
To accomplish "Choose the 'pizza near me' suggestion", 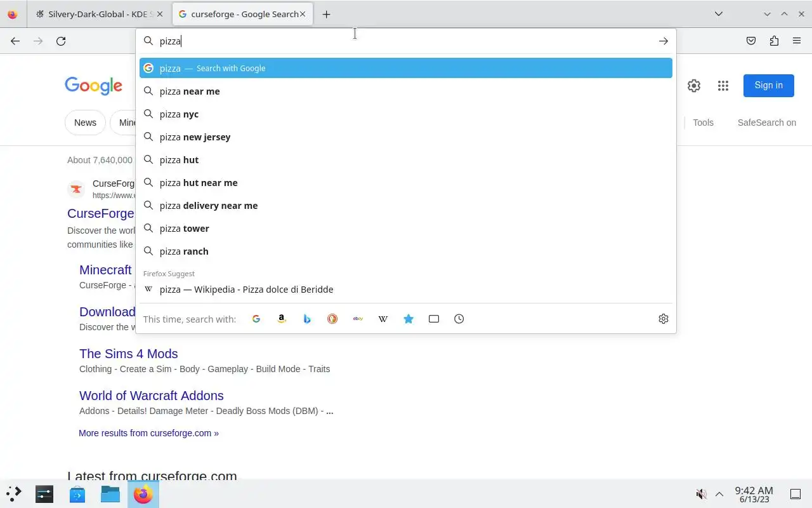I will click(406, 91).
